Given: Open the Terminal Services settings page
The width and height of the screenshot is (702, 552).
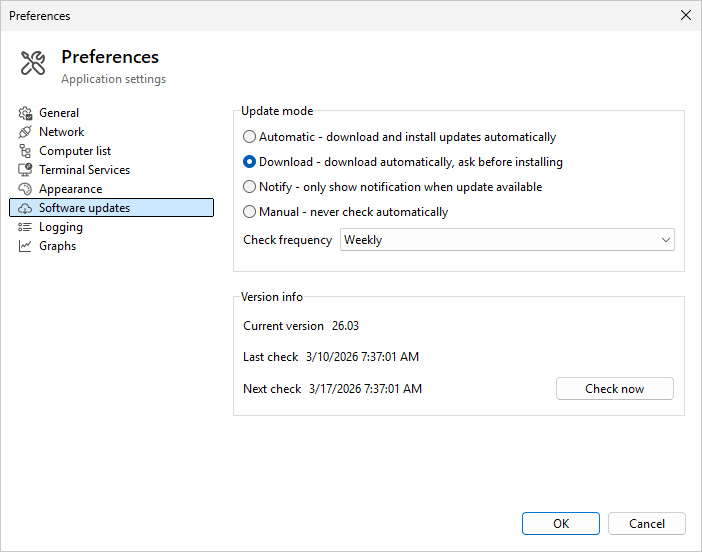Looking at the screenshot, I should 84,170.
